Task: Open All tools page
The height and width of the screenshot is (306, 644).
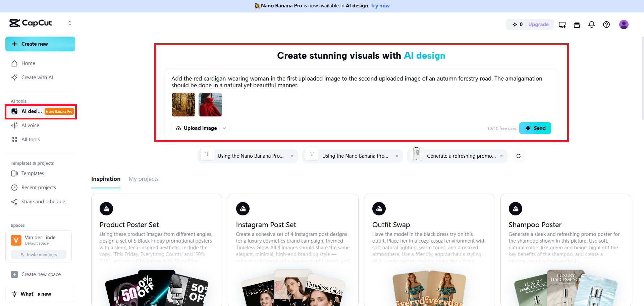Action: point(40,140)
